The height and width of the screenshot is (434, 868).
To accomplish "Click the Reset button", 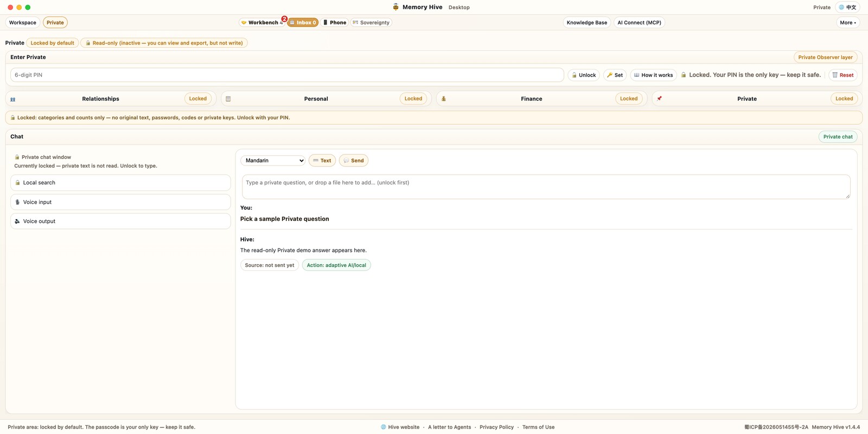I will (x=843, y=75).
